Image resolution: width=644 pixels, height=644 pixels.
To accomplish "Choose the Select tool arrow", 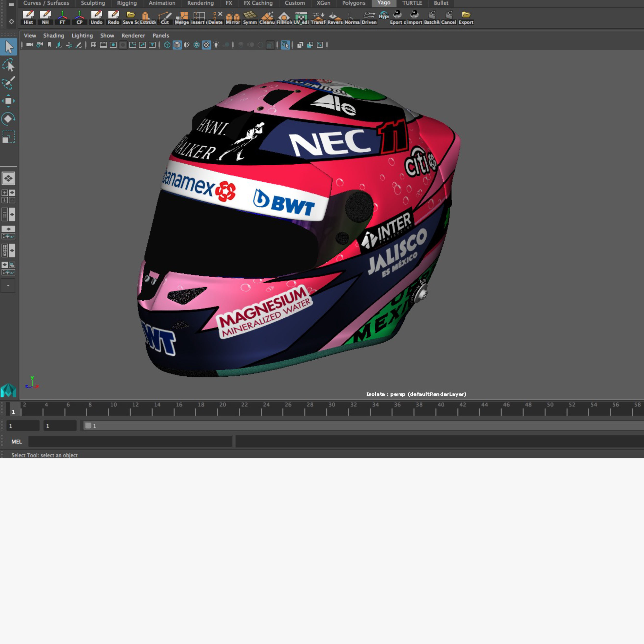I will (x=9, y=47).
